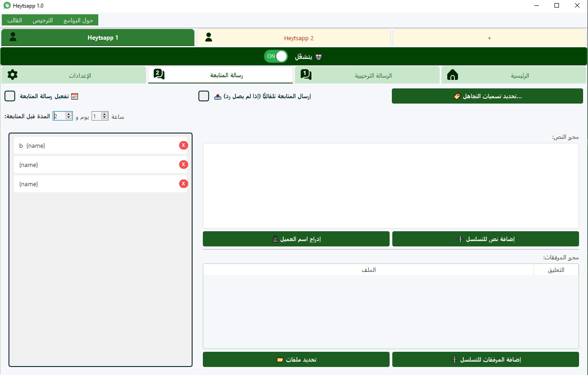Click inside the محرر النص text editor
This screenshot has height=375, width=588.
click(x=391, y=186)
